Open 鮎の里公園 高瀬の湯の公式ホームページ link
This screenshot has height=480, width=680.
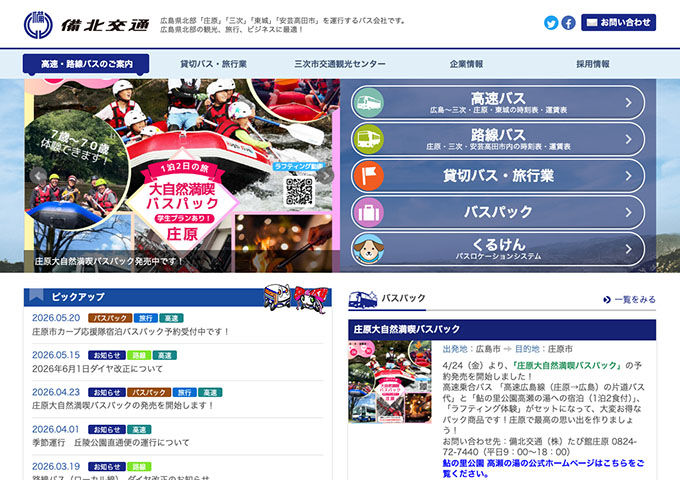click(x=543, y=468)
